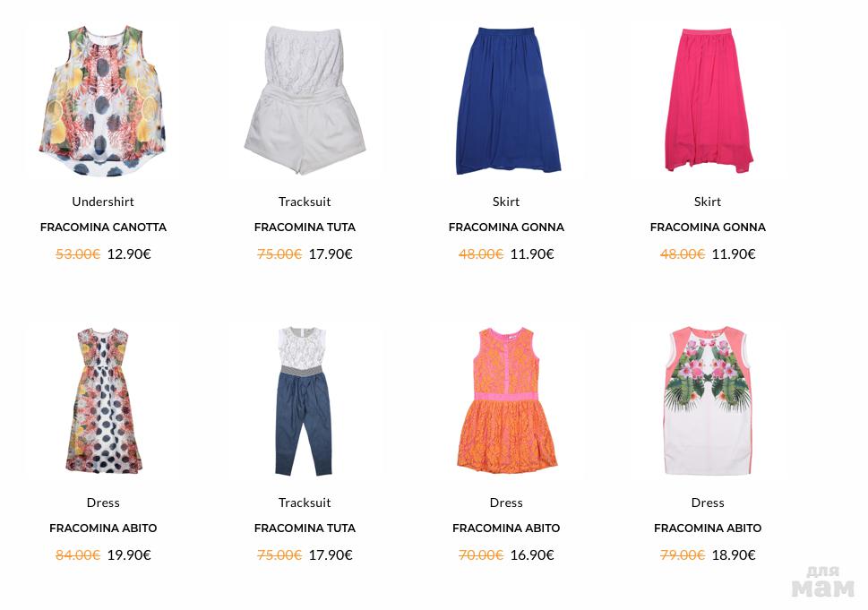Click FRACOMINA ABITO title priced 19.90€
The width and height of the screenshot is (868, 610).
click(x=104, y=528)
